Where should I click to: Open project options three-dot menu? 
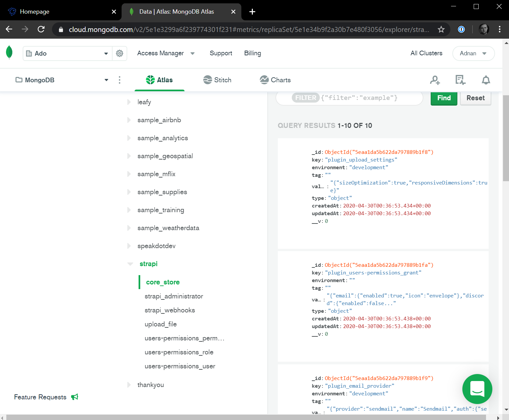coord(120,80)
